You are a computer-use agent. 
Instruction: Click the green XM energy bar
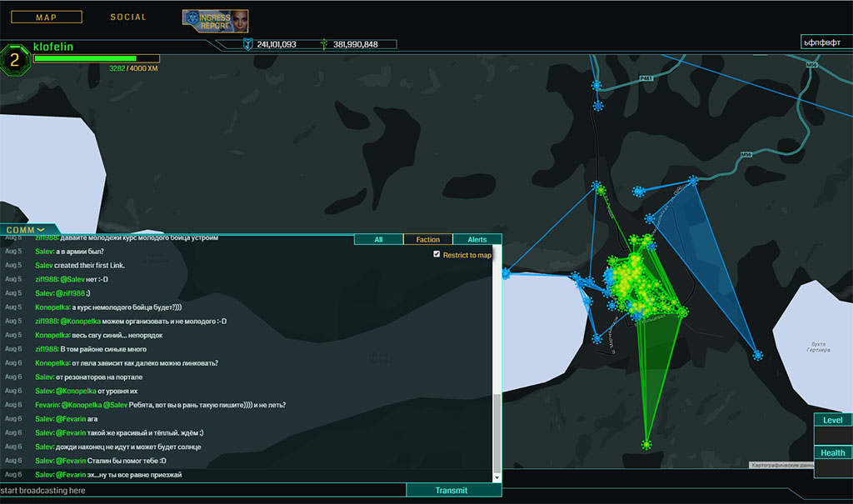[x=96, y=58]
